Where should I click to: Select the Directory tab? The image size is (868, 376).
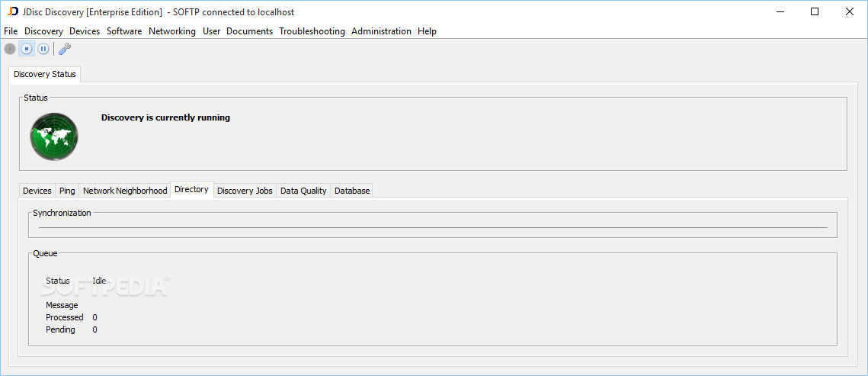tap(191, 189)
